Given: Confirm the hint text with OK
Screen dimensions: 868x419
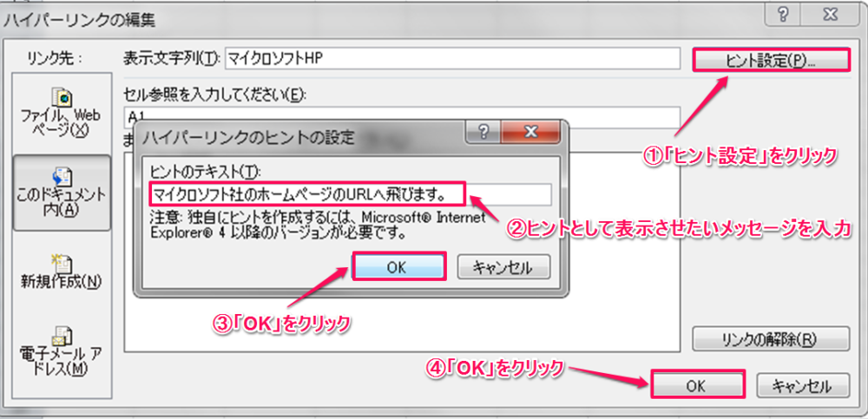Looking at the screenshot, I should [398, 266].
